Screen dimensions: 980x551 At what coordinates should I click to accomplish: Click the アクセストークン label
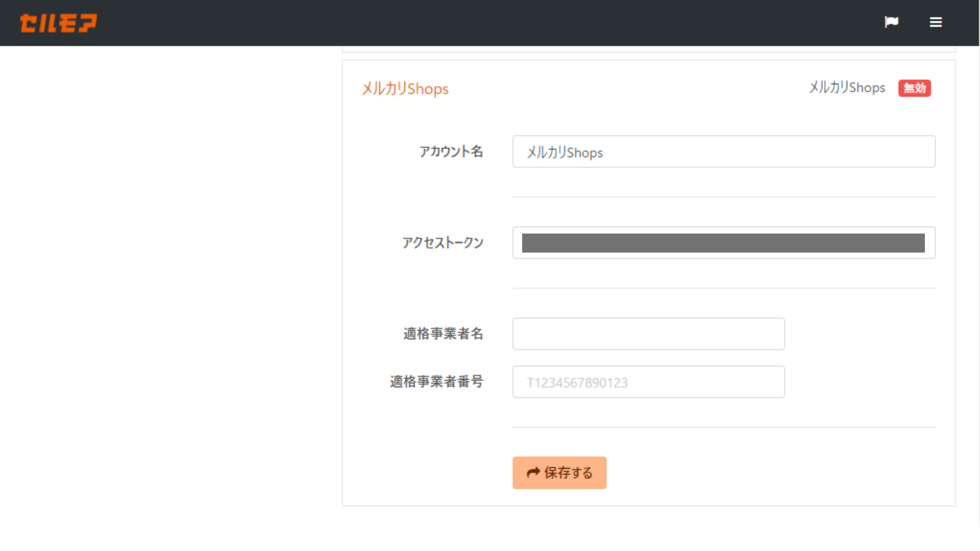(443, 243)
